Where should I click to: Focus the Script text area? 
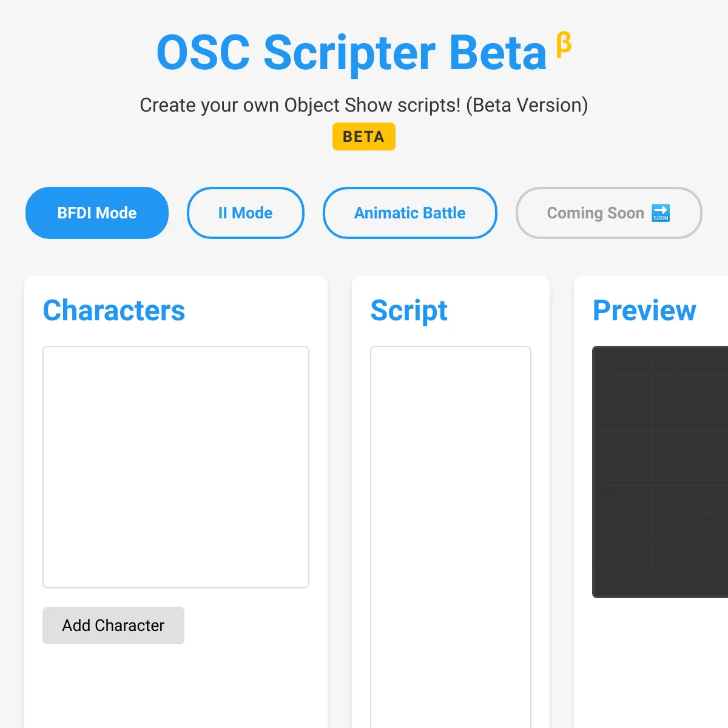tap(451, 537)
